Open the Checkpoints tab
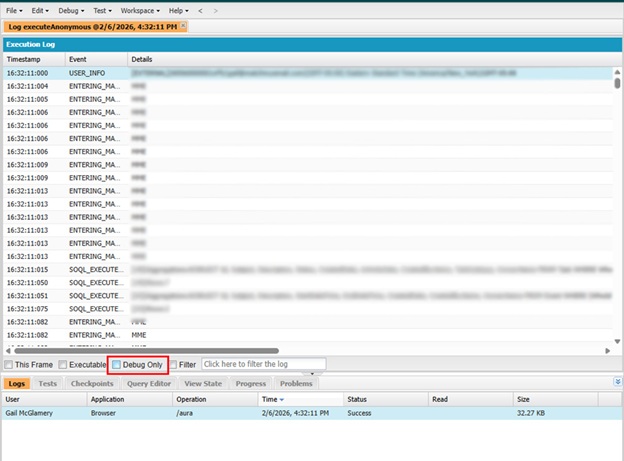Viewport: 624px width, 461px height. tap(92, 383)
